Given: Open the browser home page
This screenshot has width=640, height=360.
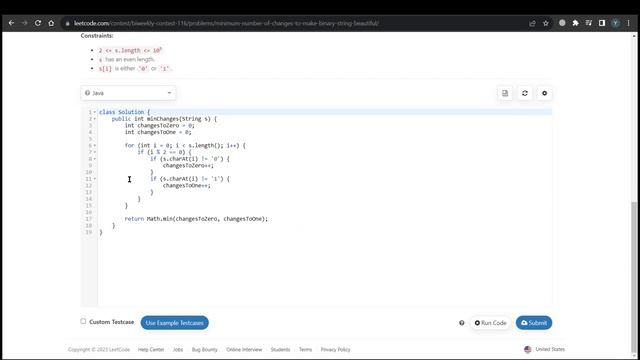Looking at the screenshot, I should tap(51, 23).
